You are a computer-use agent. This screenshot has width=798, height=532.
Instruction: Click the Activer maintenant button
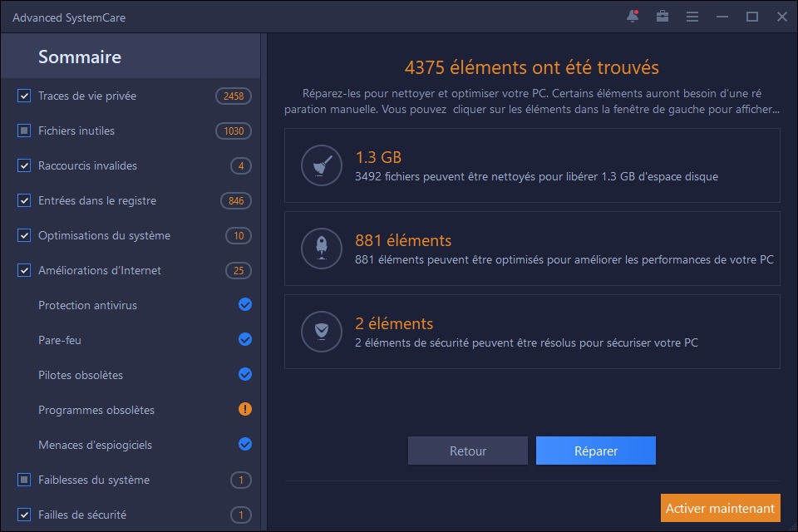(x=720, y=508)
